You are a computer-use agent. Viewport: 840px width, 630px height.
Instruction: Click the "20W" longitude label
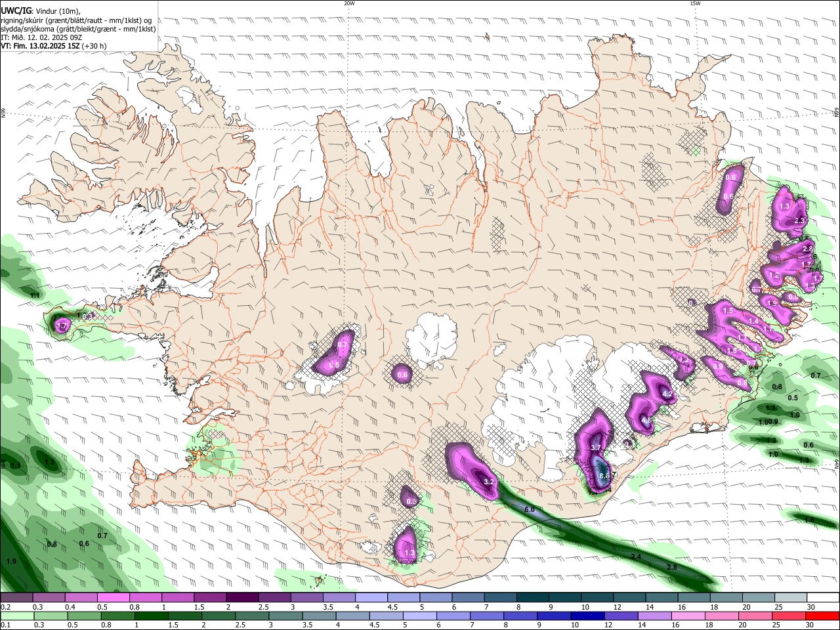tap(349, 3)
